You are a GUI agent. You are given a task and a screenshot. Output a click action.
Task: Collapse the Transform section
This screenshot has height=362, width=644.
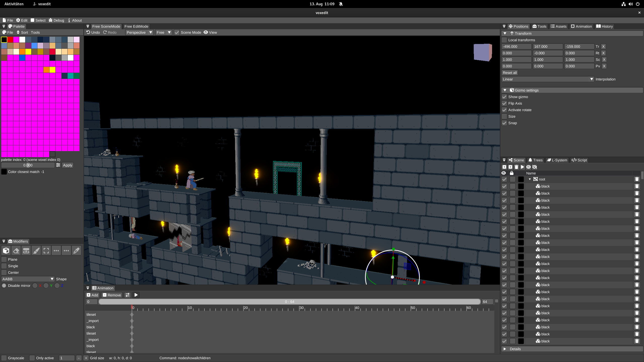[505, 33]
